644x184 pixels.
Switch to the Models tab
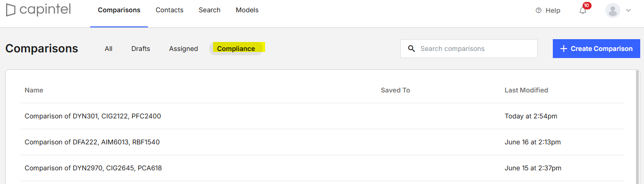pos(247,10)
